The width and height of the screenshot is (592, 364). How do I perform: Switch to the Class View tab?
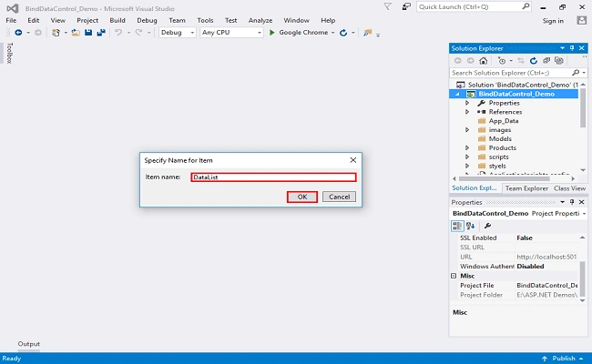[570, 188]
